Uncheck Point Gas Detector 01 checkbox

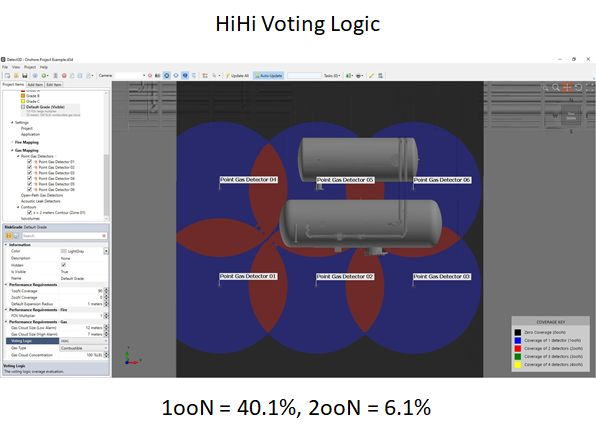tap(30, 162)
